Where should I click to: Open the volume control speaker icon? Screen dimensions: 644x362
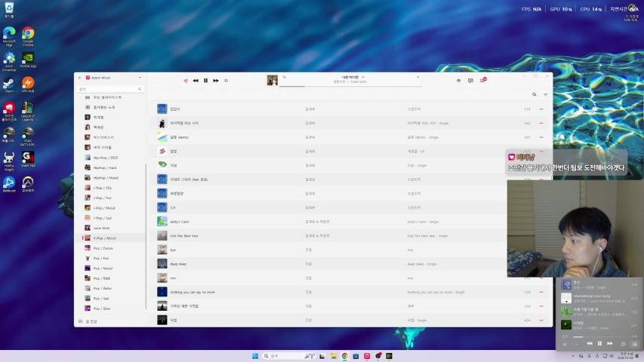458,80
